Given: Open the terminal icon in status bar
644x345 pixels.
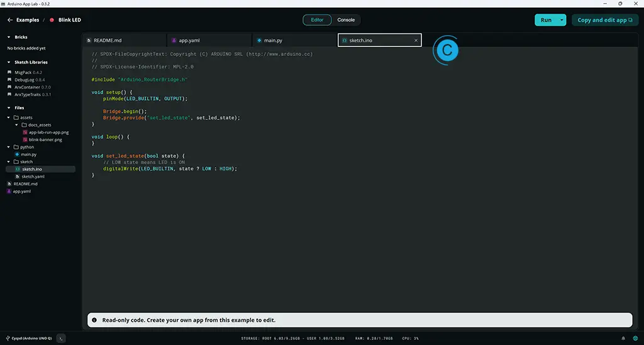Looking at the screenshot, I should pyautogui.click(x=61, y=339).
